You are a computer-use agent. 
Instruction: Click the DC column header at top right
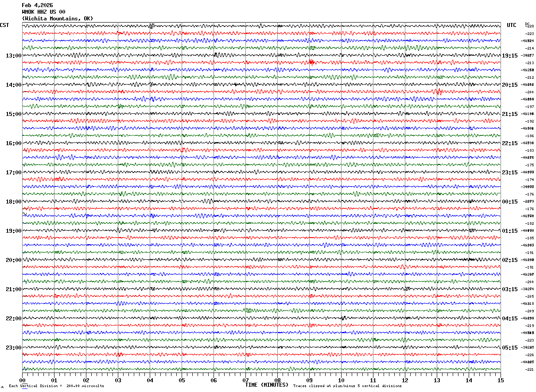pyautogui.click(x=527, y=24)
